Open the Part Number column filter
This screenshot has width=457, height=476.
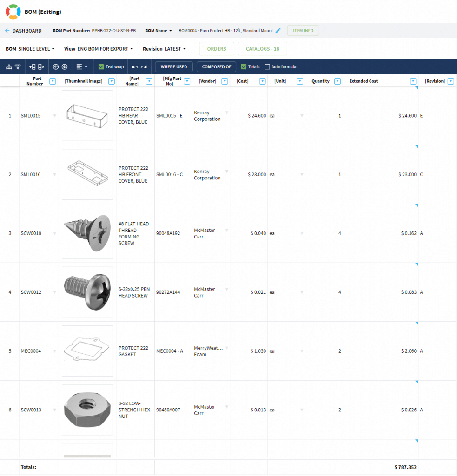(x=53, y=81)
